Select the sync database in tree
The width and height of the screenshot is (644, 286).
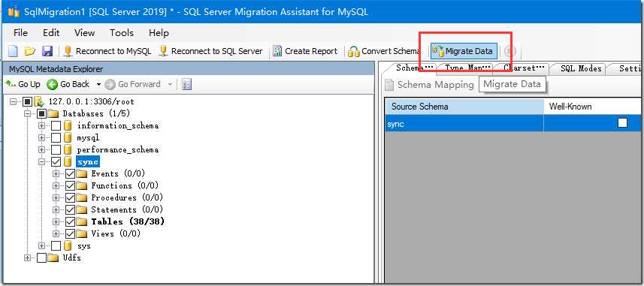tap(88, 161)
